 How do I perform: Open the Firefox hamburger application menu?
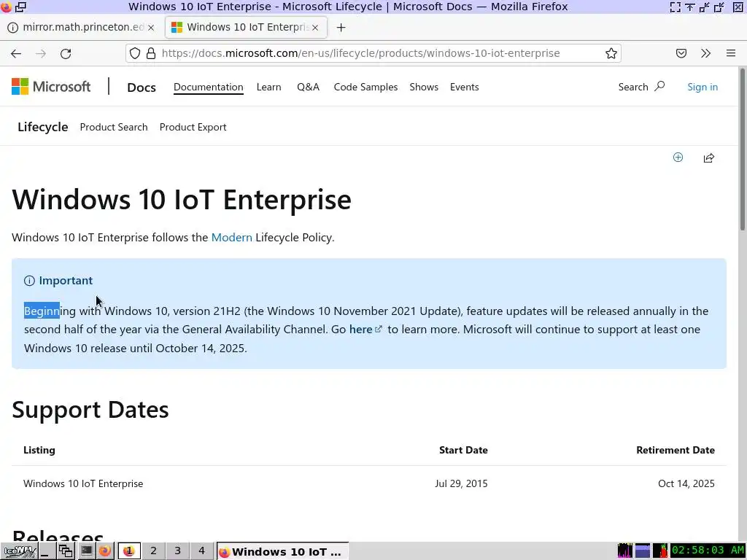click(x=731, y=53)
